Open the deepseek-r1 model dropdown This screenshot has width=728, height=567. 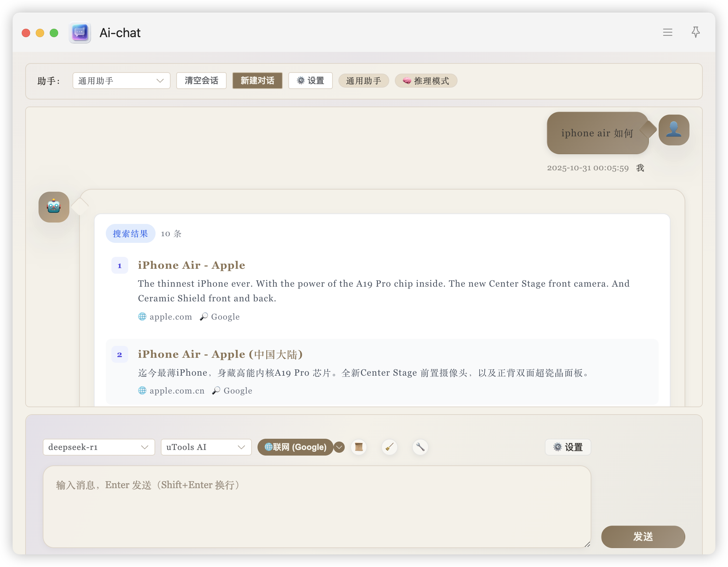pos(98,447)
